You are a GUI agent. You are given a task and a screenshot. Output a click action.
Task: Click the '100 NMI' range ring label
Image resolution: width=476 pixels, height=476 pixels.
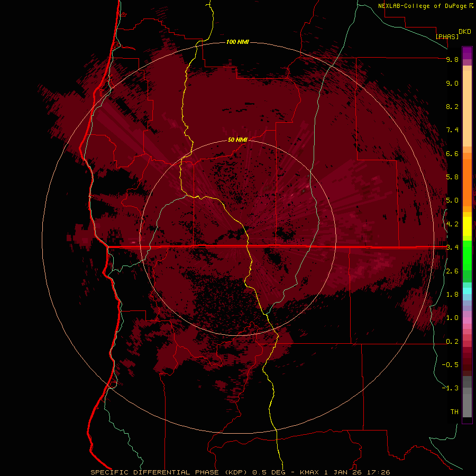[237, 42]
